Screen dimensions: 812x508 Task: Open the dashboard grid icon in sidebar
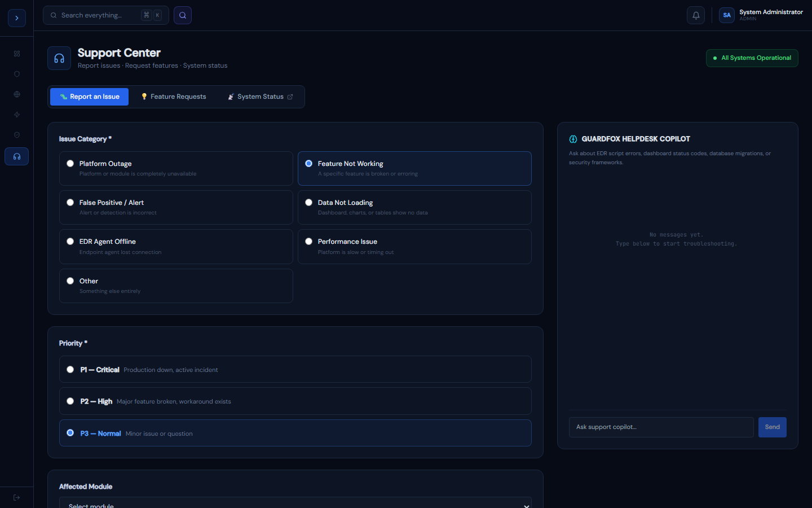pyautogui.click(x=17, y=54)
